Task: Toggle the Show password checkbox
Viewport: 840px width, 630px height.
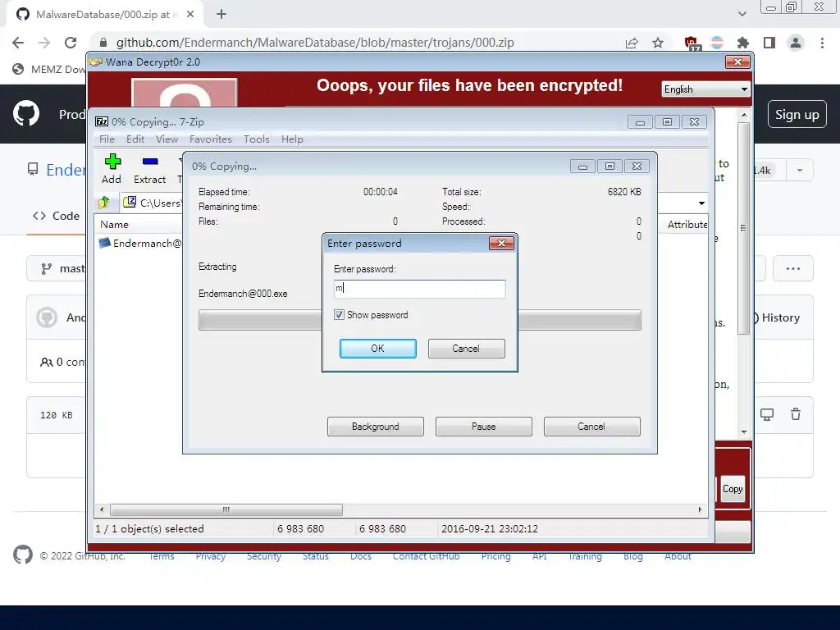Action: click(339, 314)
